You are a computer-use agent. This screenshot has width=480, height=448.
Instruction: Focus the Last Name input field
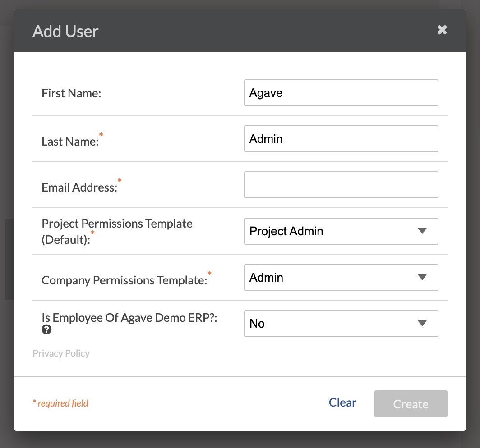coord(341,139)
